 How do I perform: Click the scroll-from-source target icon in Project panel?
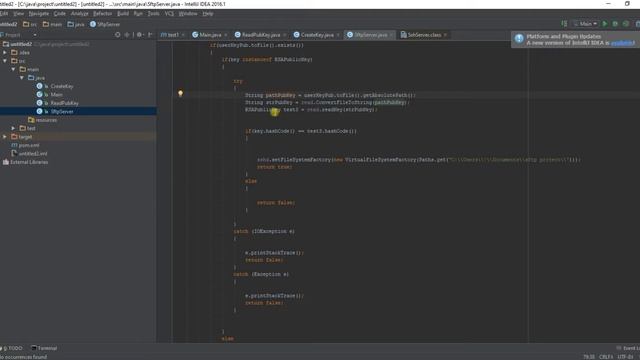point(118,35)
